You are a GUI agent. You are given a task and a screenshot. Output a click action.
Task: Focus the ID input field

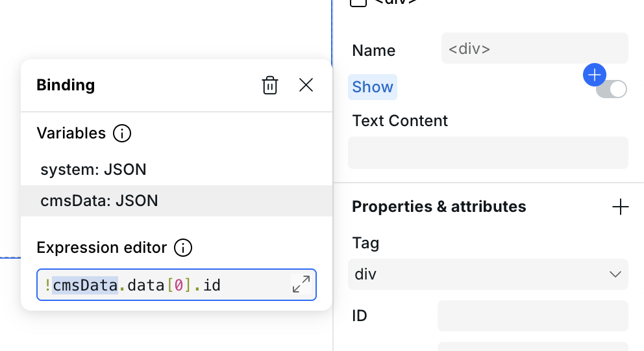(x=533, y=316)
